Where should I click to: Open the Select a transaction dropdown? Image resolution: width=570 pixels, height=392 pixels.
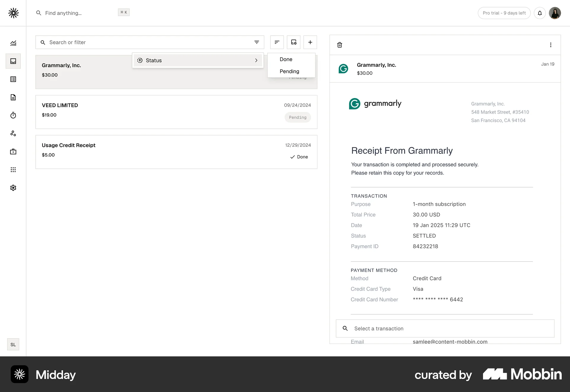coord(444,328)
